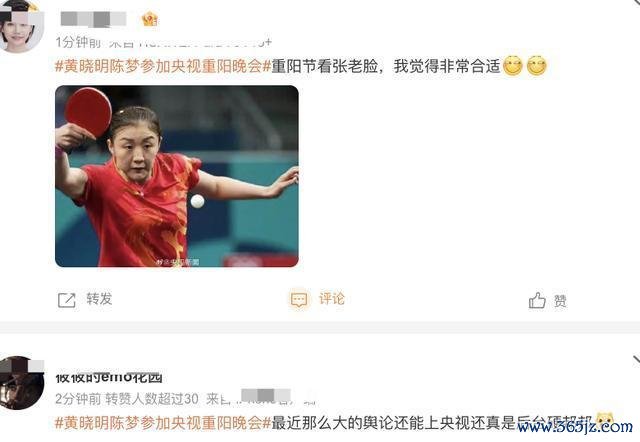Click the 2分钟前 timestamp of the second post

78,399
